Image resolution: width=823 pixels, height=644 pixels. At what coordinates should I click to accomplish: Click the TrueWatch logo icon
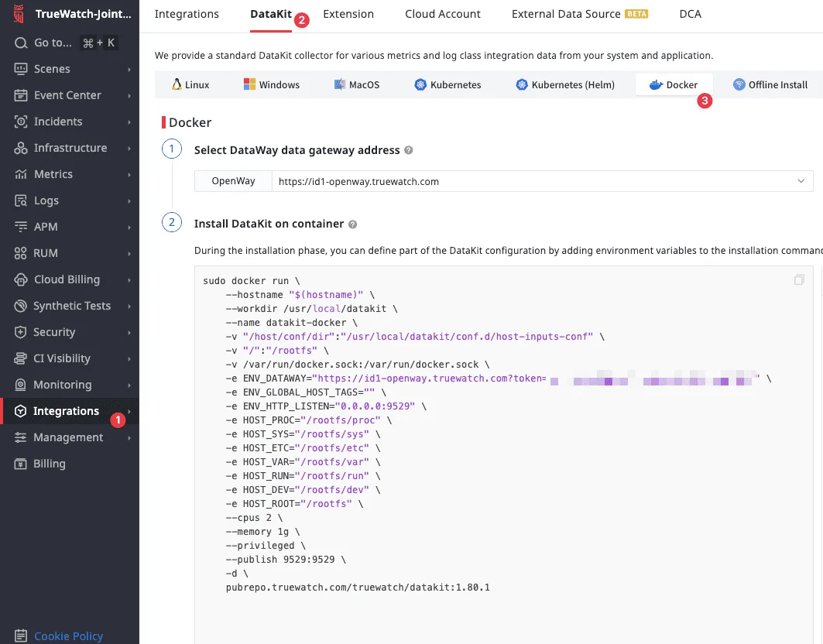19,14
